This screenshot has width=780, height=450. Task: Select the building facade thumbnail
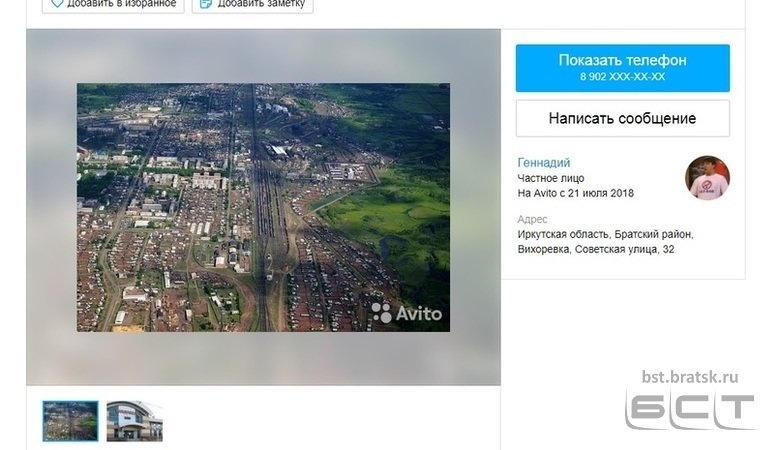tap(134, 421)
